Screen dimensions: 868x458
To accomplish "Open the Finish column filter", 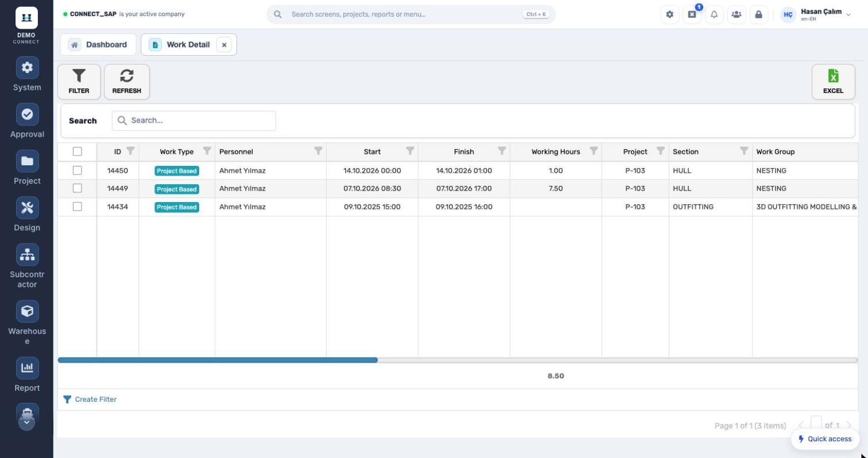I will 502,151.
